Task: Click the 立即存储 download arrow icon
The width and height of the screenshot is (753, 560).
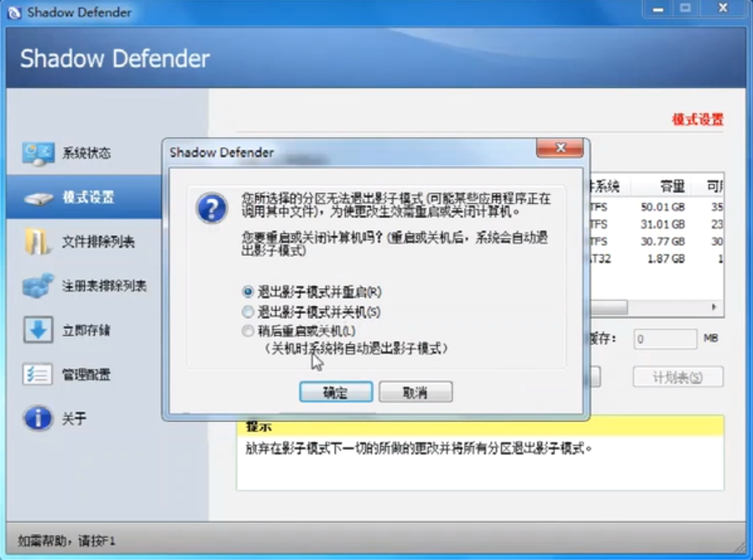Action: tap(38, 329)
